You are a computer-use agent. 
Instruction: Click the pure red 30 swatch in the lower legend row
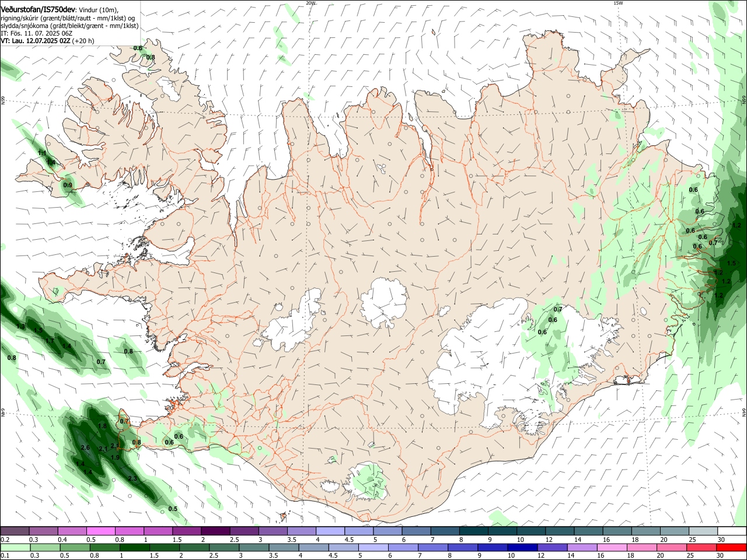point(731,548)
